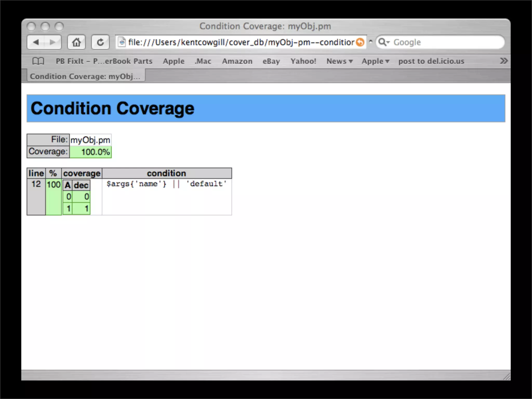
Task: Focus the address bar URL field
Action: click(241, 42)
